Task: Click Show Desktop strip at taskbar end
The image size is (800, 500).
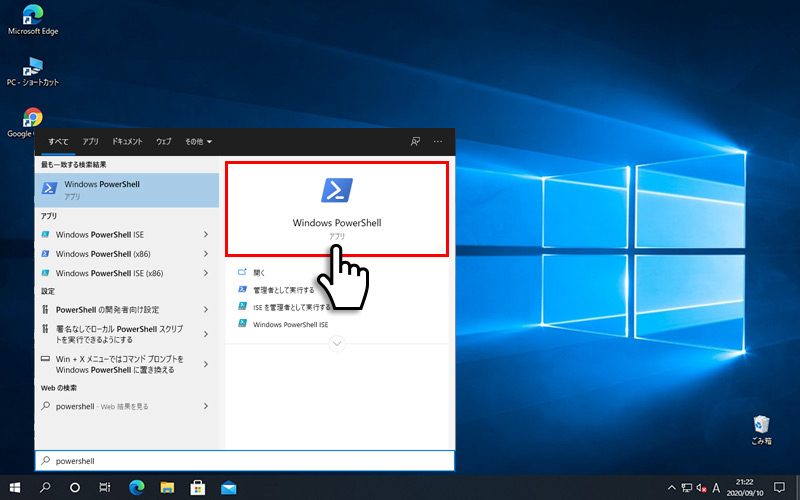Action: tap(797, 487)
